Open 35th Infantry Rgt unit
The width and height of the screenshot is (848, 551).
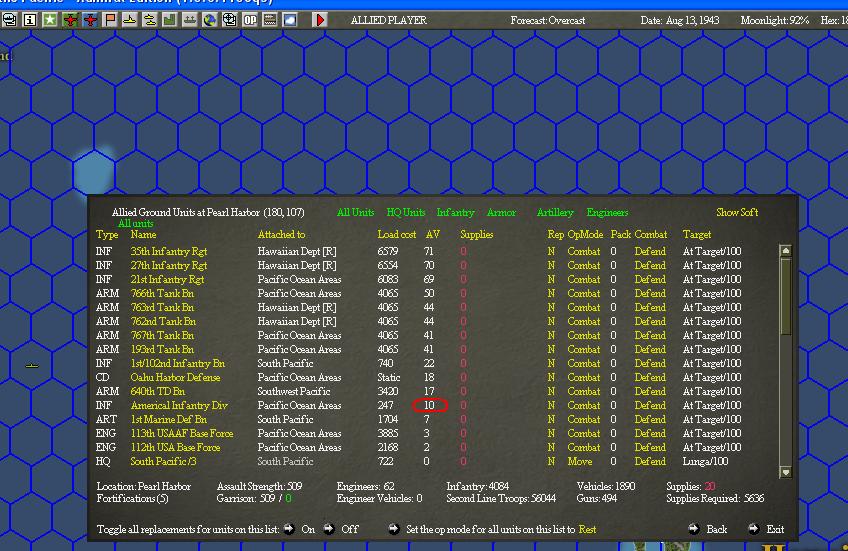coord(169,251)
